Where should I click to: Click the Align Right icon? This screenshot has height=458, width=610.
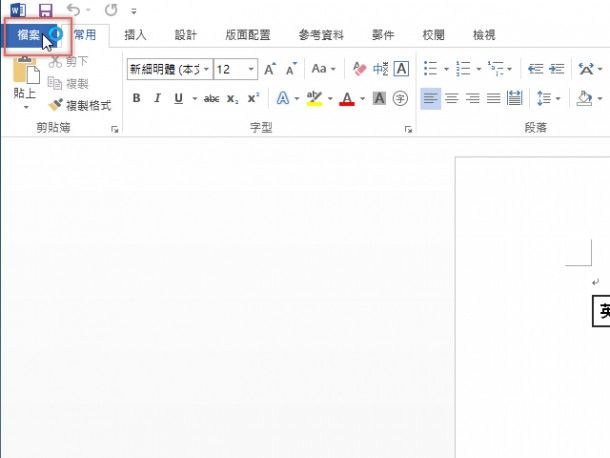tap(472, 98)
